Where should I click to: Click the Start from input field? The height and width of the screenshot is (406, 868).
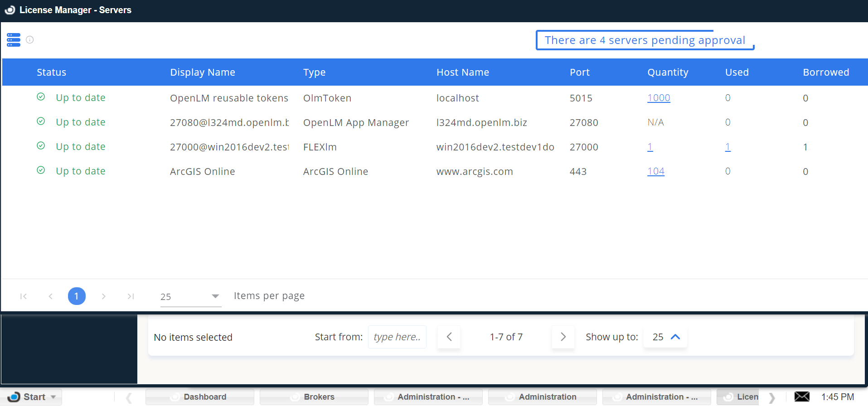[397, 337]
